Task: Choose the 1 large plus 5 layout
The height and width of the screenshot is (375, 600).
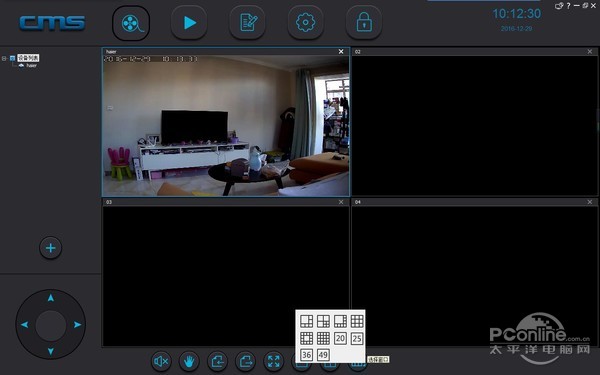Action: [307, 321]
